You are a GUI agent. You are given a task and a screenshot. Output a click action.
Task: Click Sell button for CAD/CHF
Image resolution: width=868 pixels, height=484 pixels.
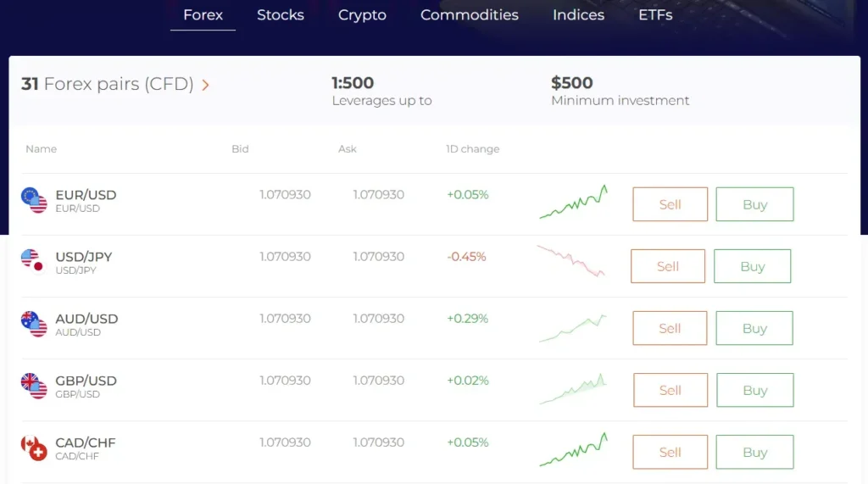(x=670, y=452)
